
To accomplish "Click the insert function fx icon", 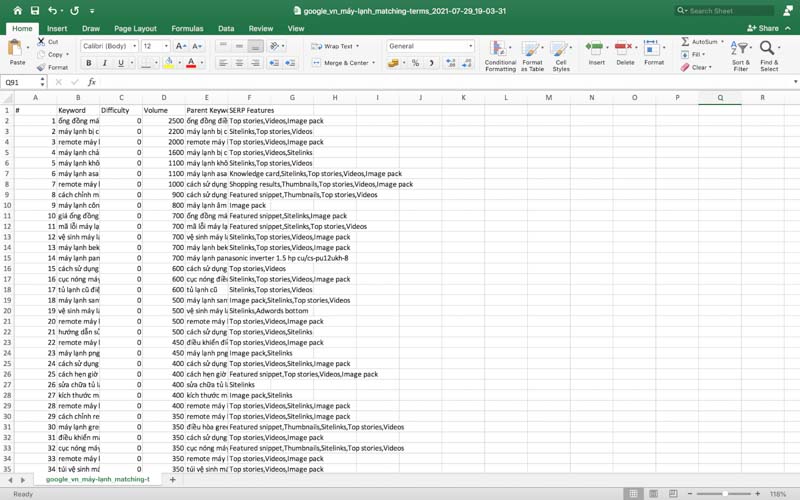I will tap(92, 82).
